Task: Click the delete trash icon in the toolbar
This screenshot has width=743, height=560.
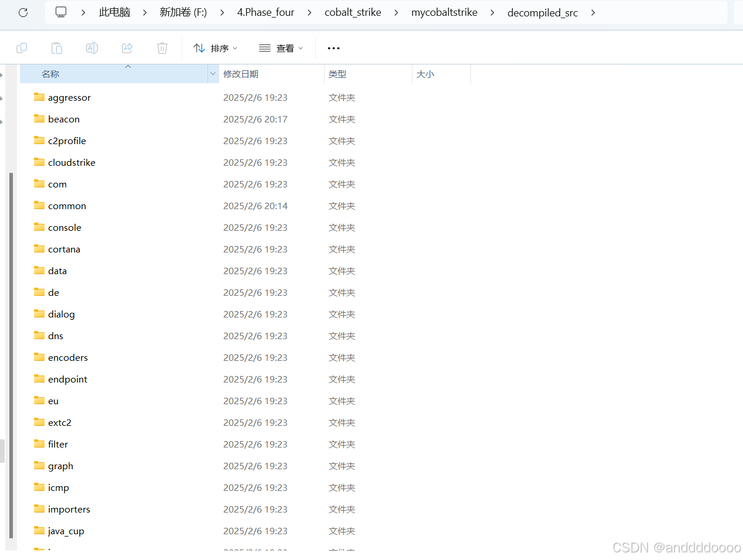Action: (162, 48)
